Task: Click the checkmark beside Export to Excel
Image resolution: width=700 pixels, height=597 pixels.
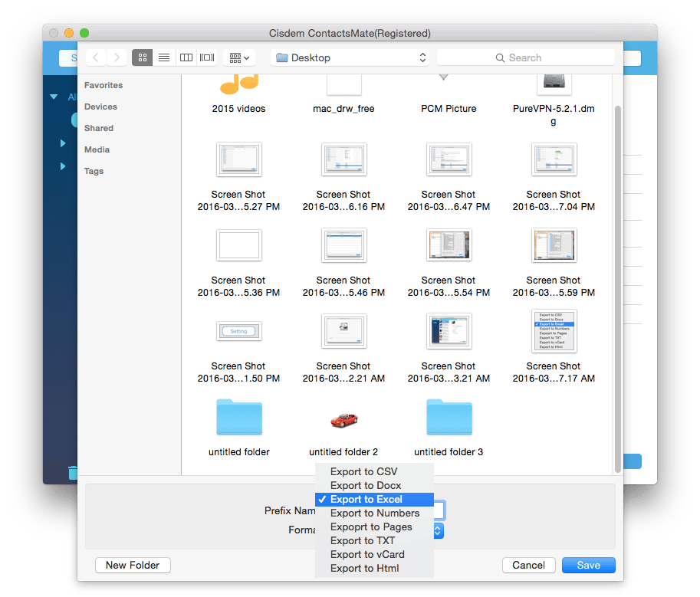Action: 324,499
